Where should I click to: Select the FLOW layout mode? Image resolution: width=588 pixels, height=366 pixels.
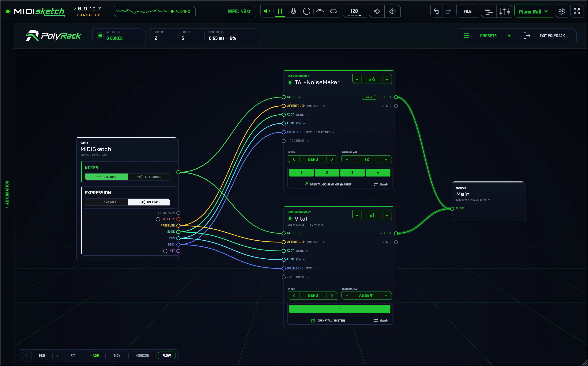coord(166,355)
